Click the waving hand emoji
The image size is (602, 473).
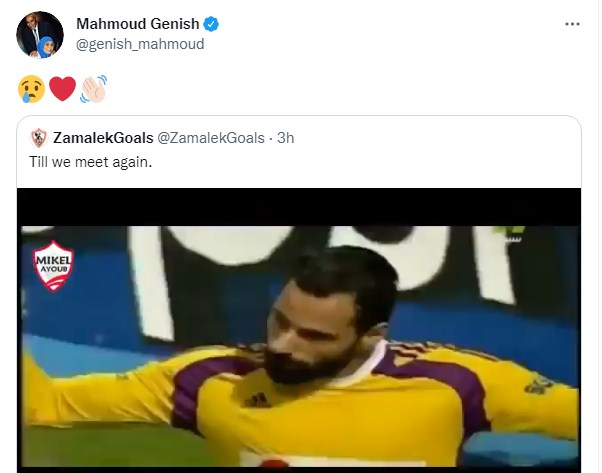pos(92,89)
